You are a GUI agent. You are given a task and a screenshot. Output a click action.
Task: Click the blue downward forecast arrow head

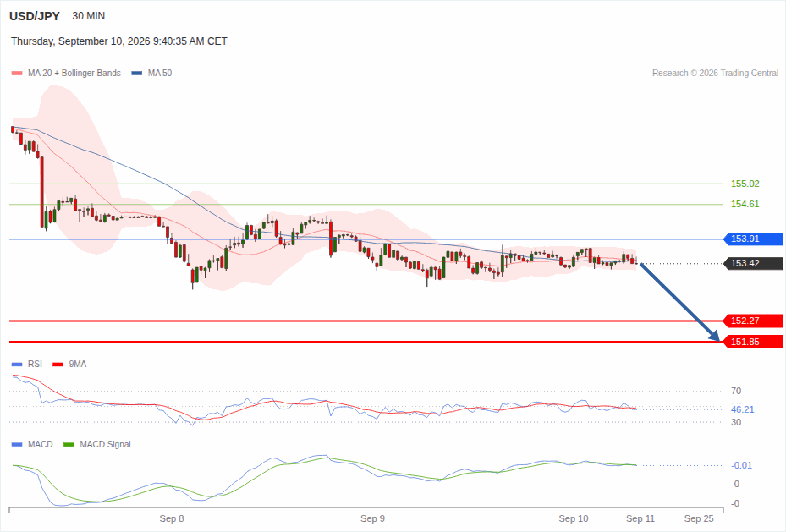coord(714,336)
